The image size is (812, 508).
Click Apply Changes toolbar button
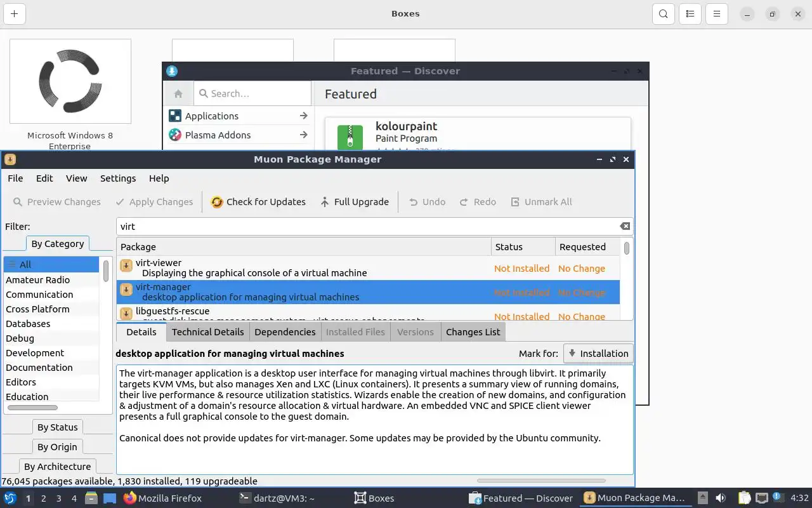pyautogui.click(x=154, y=202)
